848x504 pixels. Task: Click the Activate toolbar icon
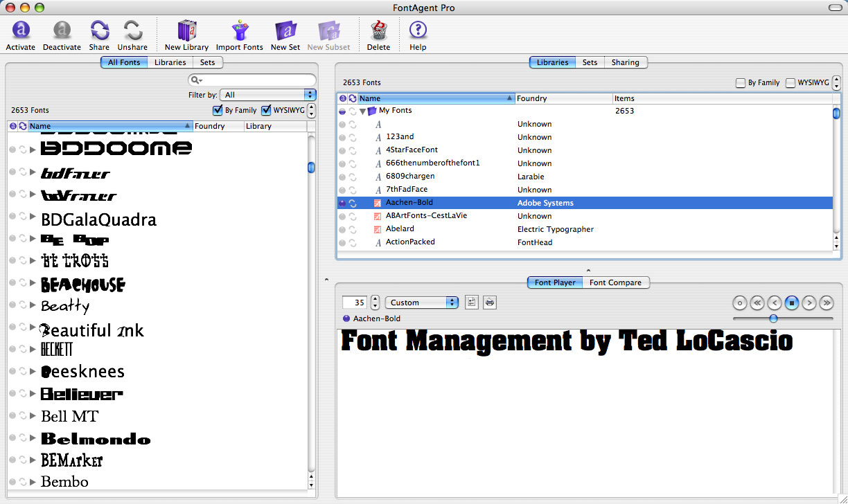(x=21, y=31)
